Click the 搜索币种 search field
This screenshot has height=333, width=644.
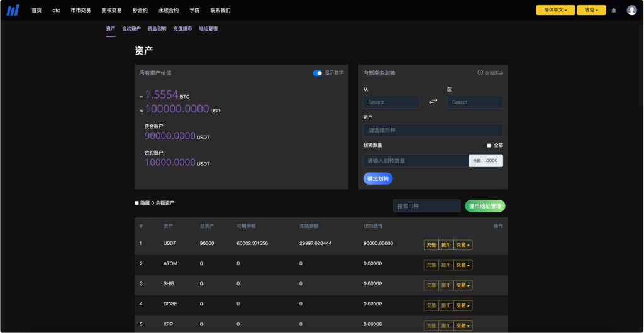pos(426,206)
